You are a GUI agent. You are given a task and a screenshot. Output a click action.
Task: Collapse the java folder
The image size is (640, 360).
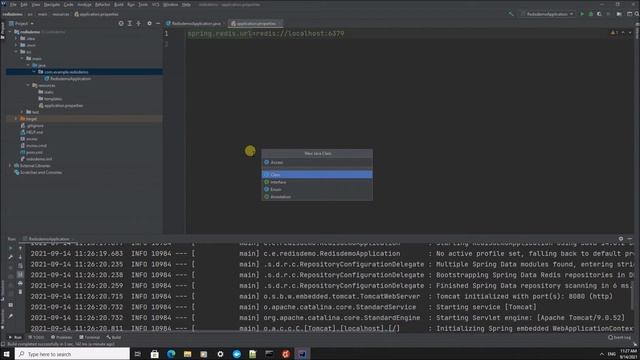[x=28, y=65]
